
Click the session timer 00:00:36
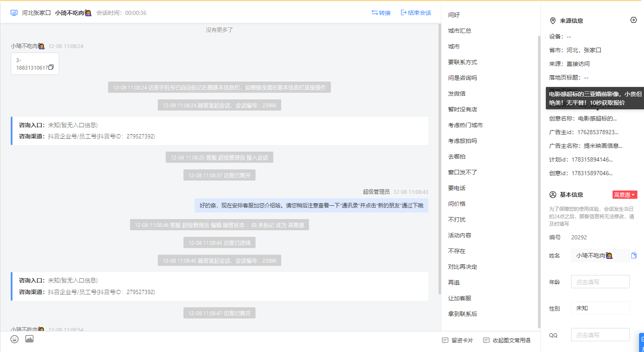tap(136, 13)
